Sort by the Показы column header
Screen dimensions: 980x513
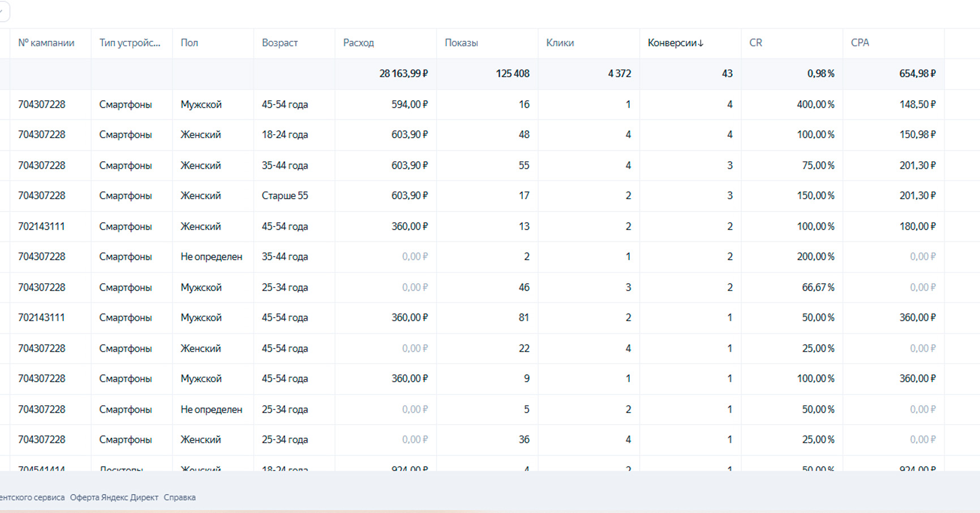tap(461, 43)
